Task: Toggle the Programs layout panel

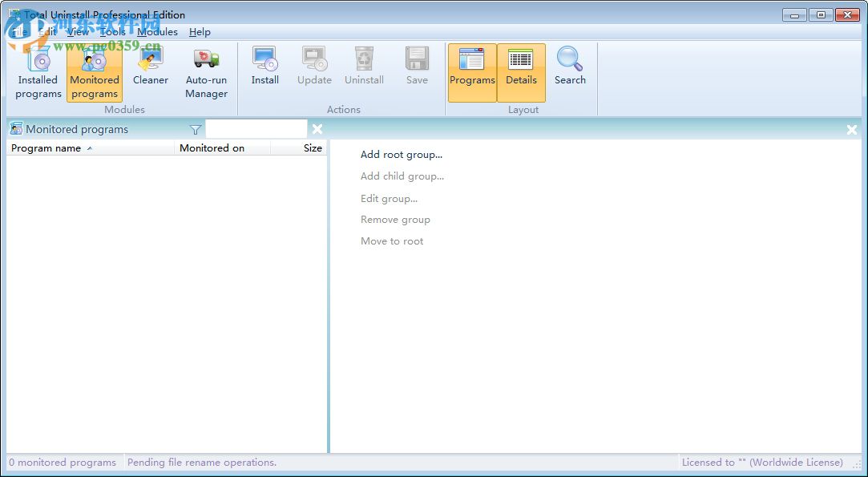Action: point(472,72)
